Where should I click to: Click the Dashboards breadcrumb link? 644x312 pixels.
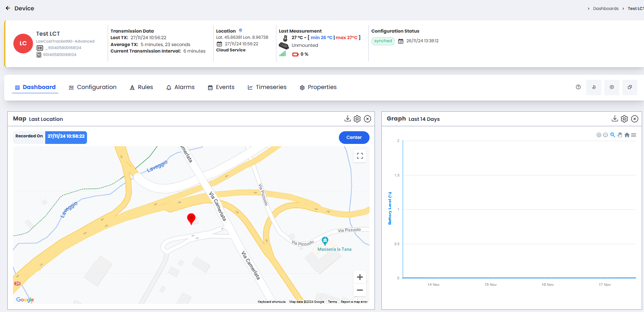point(605,8)
